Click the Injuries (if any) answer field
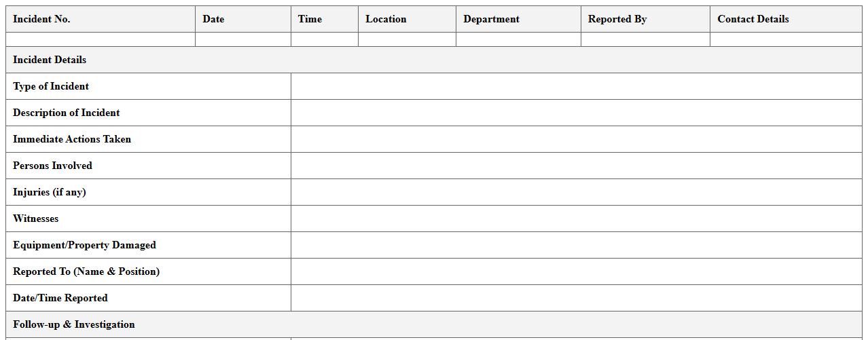 (x=576, y=192)
